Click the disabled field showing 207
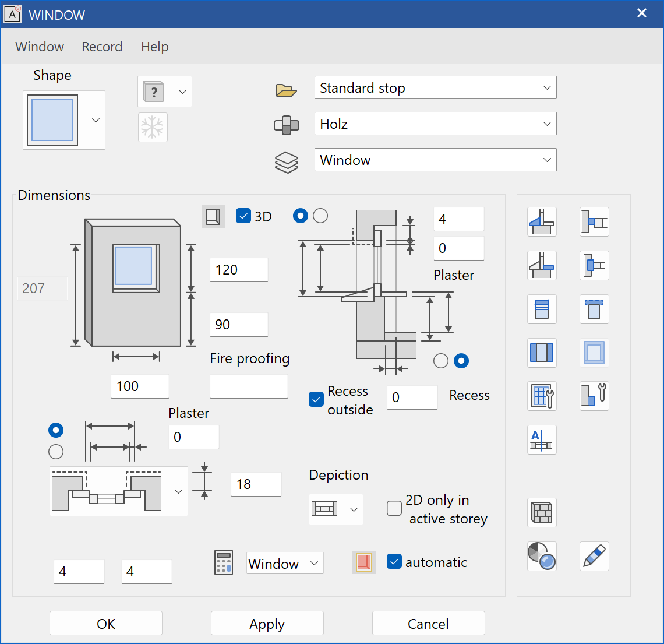Image resolution: width=664 pixels, height=644 pixels. pos(43,288)
